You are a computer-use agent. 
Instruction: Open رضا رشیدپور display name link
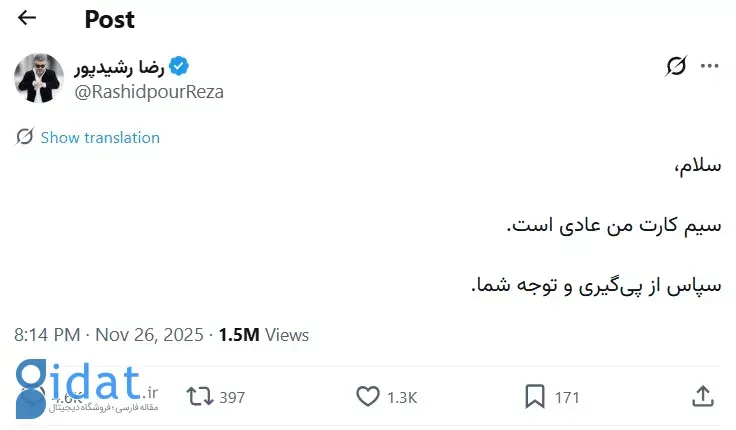click(x=120, y=67)
